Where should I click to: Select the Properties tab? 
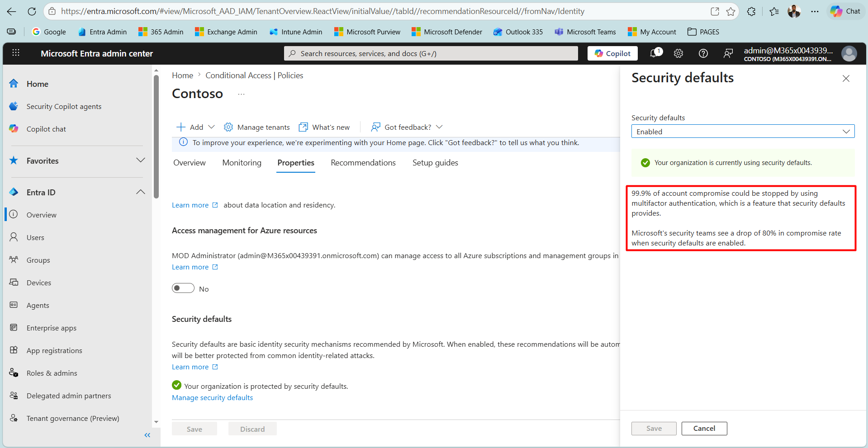click(x=296, y=163)
